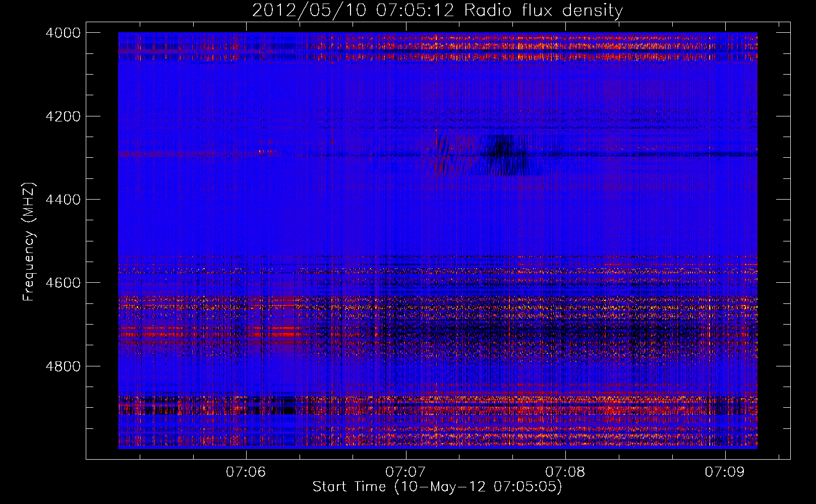Click the 4200 frequency tick label
Image resolution: width=816 pixels, height=504 pixels.
pos(63,116)
